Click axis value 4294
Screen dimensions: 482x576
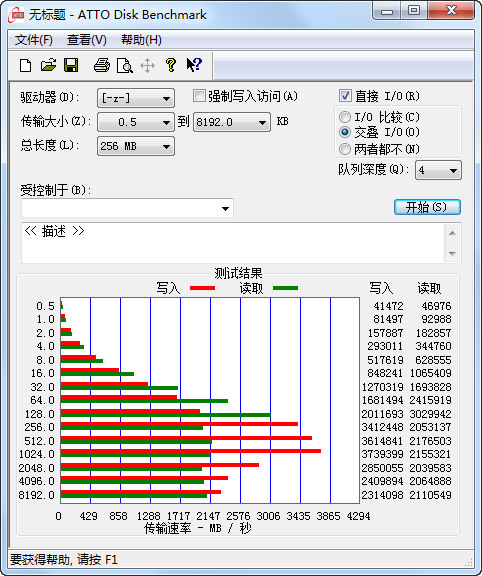tap(359, 516)
